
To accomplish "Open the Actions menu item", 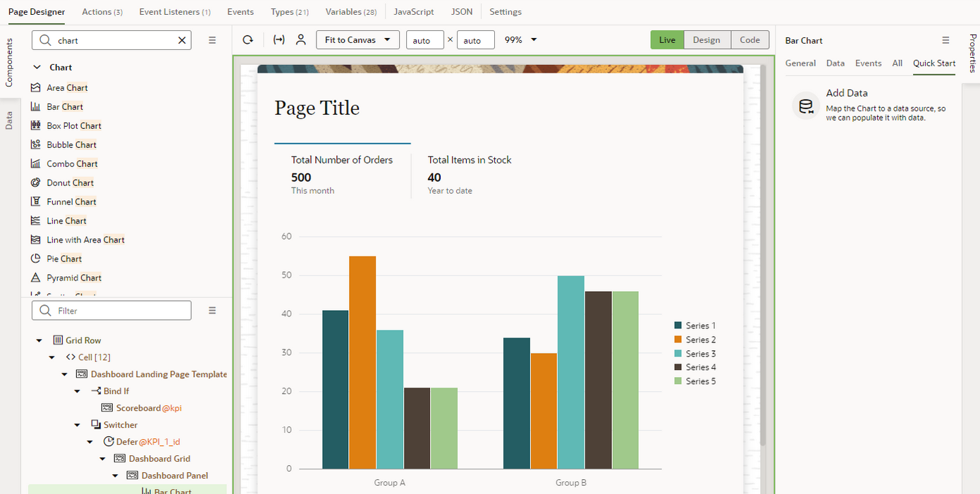I will coord(102,11).
